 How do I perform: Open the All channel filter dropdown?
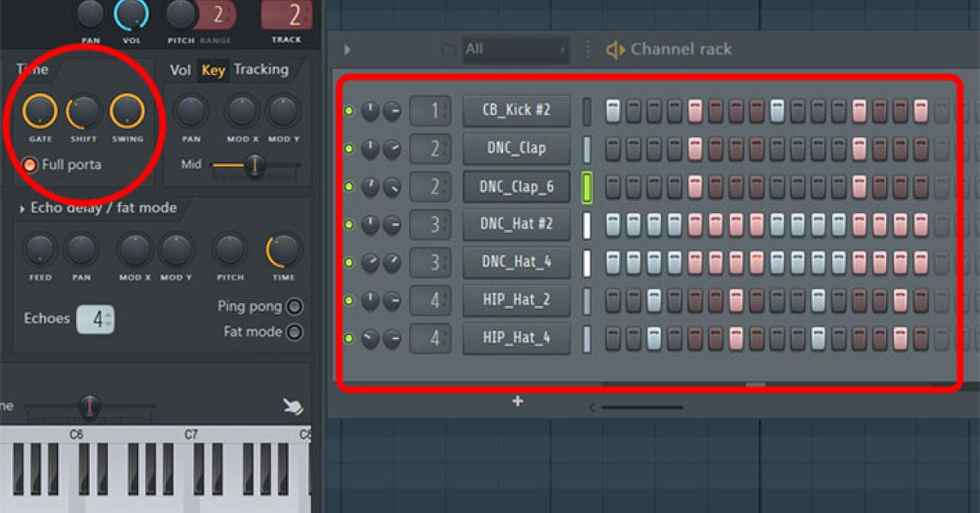[x=514, y=50]
